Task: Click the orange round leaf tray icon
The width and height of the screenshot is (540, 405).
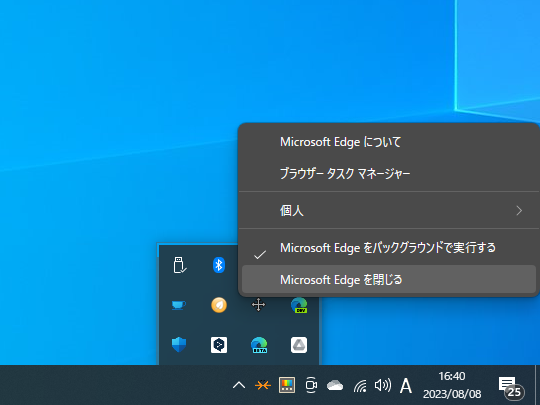Action: coord(219,305)
